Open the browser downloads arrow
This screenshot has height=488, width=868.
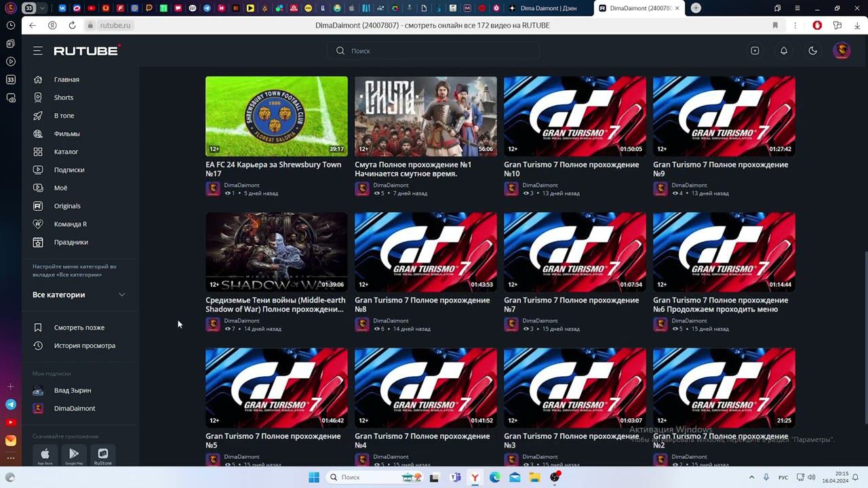pos(857,25)
